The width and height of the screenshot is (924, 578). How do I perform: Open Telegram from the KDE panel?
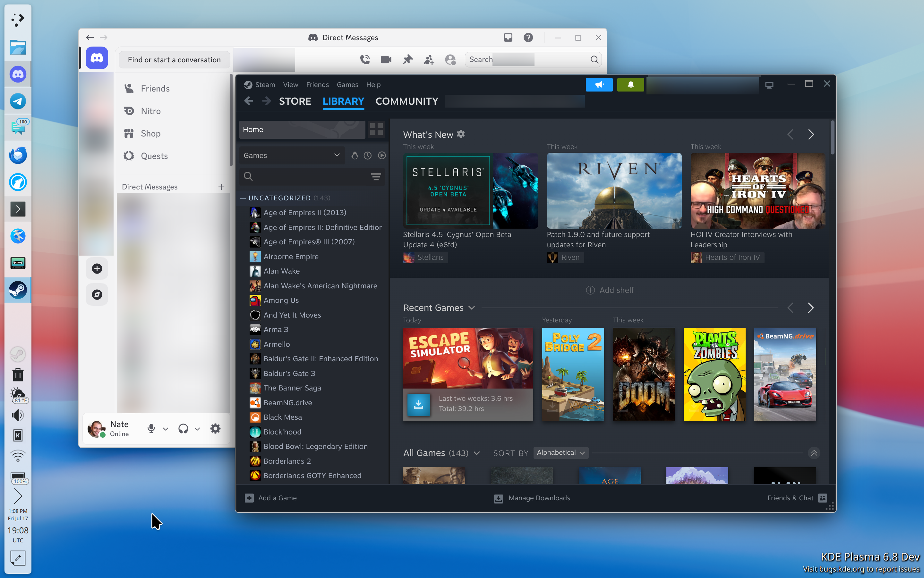tap(18, 101)
